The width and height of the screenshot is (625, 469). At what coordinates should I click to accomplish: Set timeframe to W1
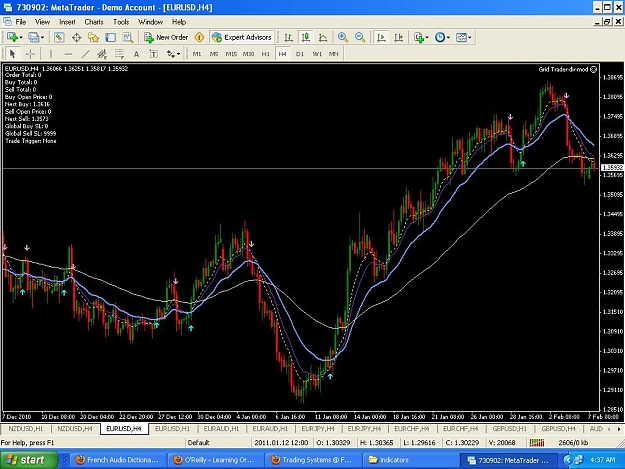[x=317, y=54]
